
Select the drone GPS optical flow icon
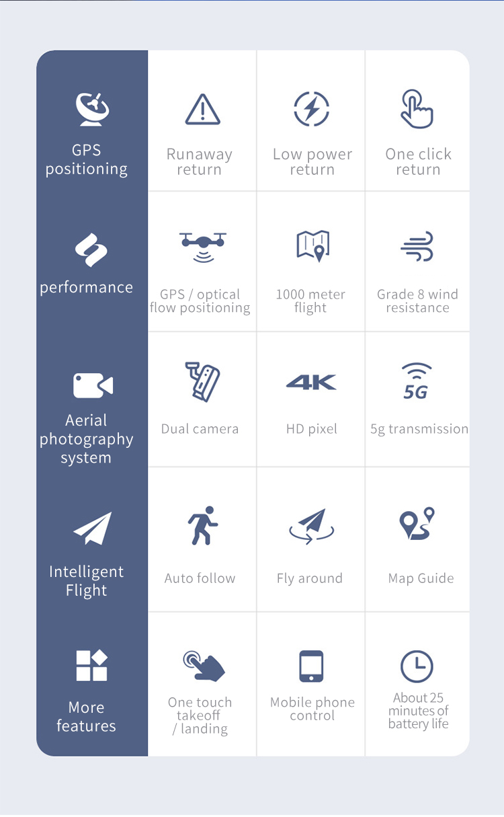(202, 247)
